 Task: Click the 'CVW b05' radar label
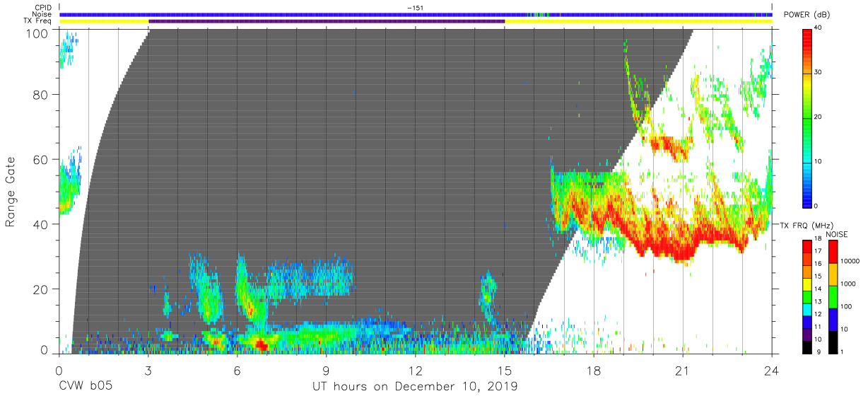pyautogui.click(x=86, y=387)
